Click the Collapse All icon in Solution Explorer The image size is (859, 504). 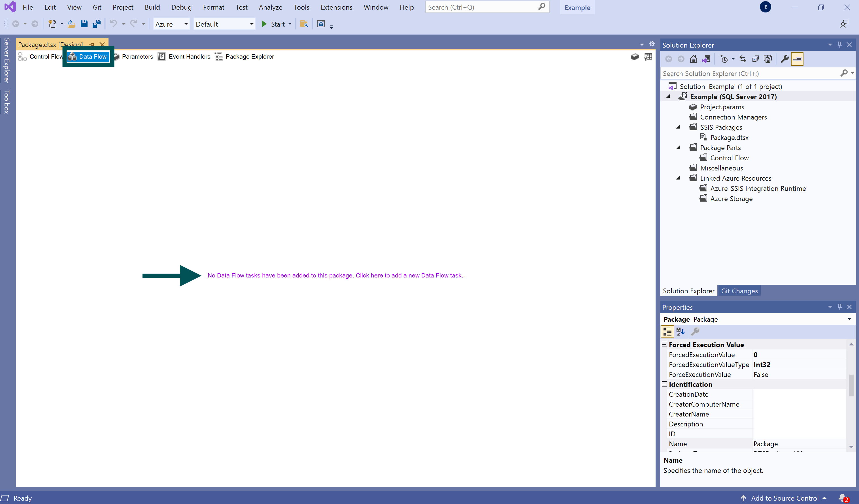755,59
